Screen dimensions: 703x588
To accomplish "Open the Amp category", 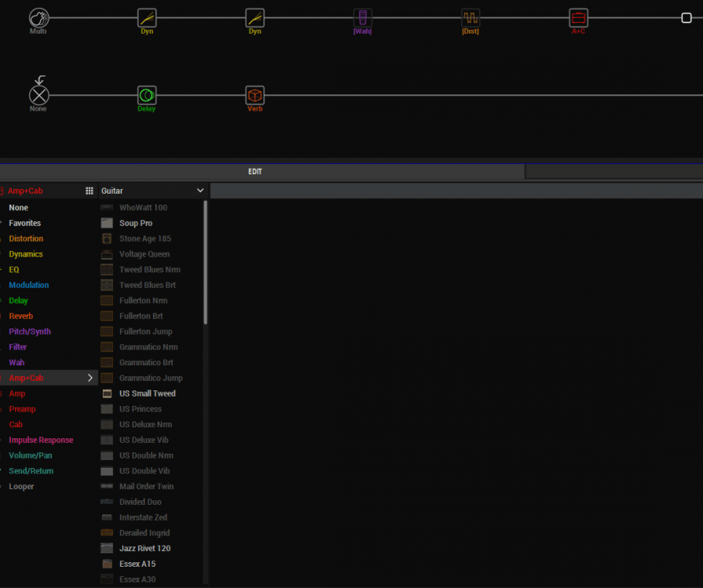I will click(x=17, y=394).
